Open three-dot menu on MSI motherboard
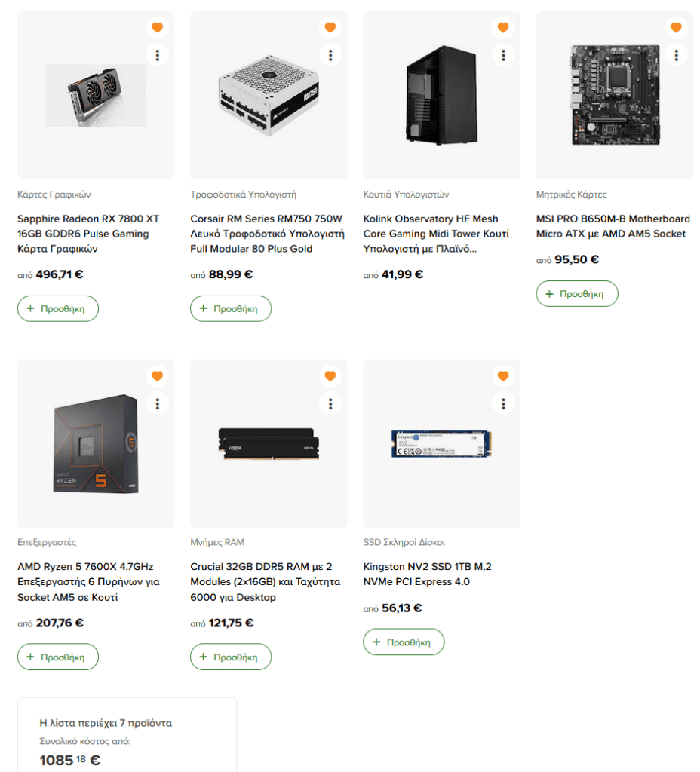 (x=676, y=55)
